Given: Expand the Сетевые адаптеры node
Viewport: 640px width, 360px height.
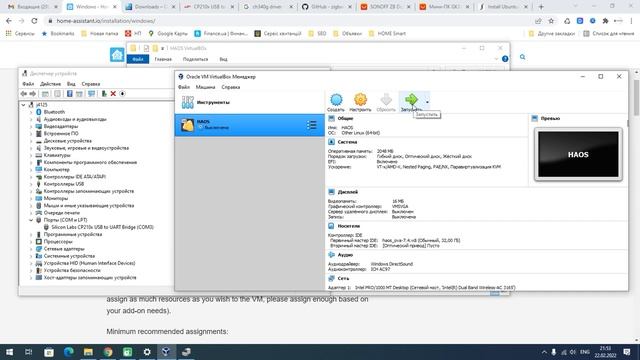Looking at the screenshot, I should [x=31, y=249].
